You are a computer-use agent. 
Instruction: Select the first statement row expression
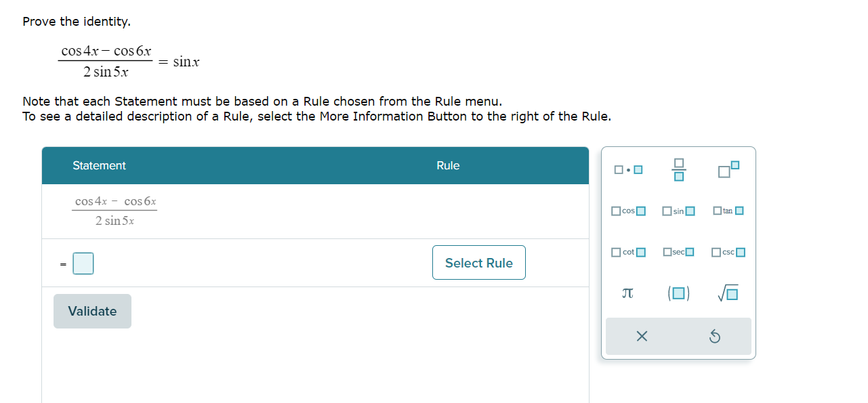coord(115,211)
